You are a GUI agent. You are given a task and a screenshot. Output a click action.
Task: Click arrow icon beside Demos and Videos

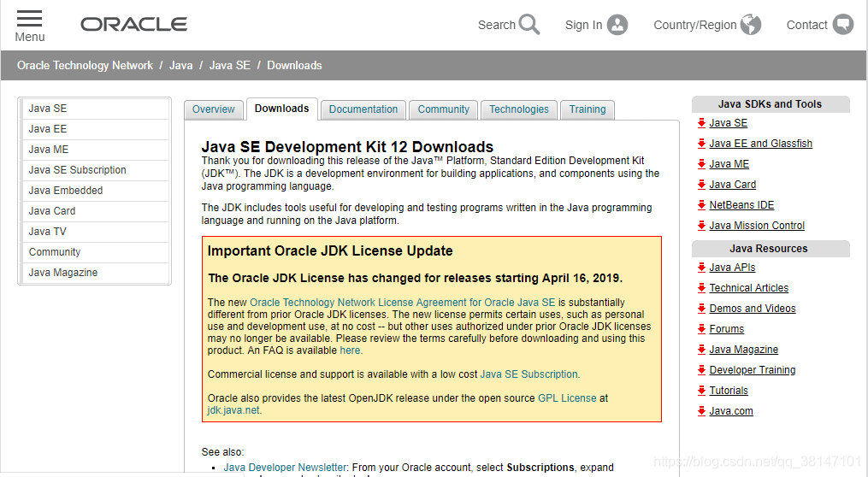701,309
